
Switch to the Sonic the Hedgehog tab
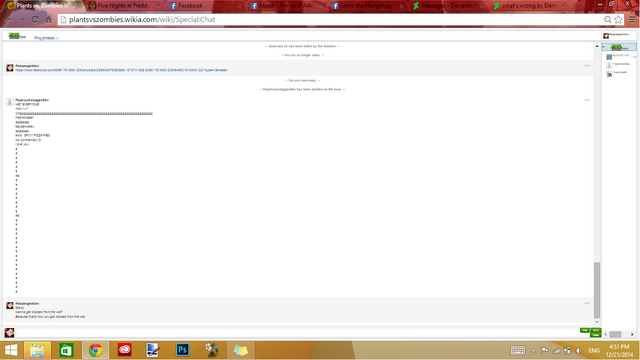pyautogui.click(x=367, y=6)
